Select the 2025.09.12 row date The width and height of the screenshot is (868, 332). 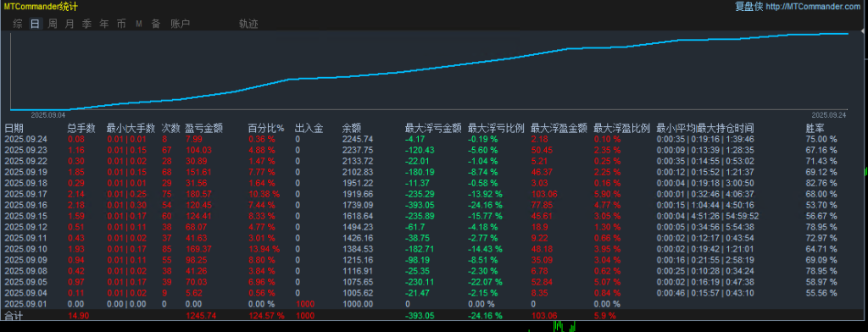(25, 227)
